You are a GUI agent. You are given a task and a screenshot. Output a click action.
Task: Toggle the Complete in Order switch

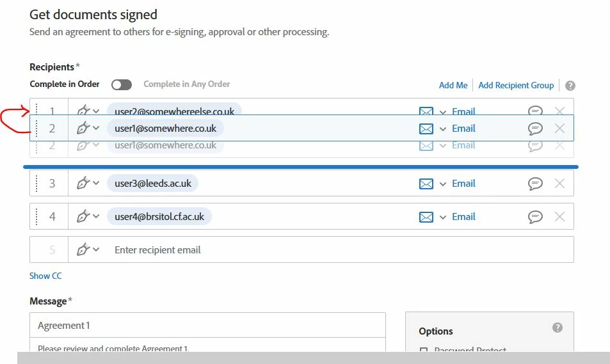(x=122, y=85)
